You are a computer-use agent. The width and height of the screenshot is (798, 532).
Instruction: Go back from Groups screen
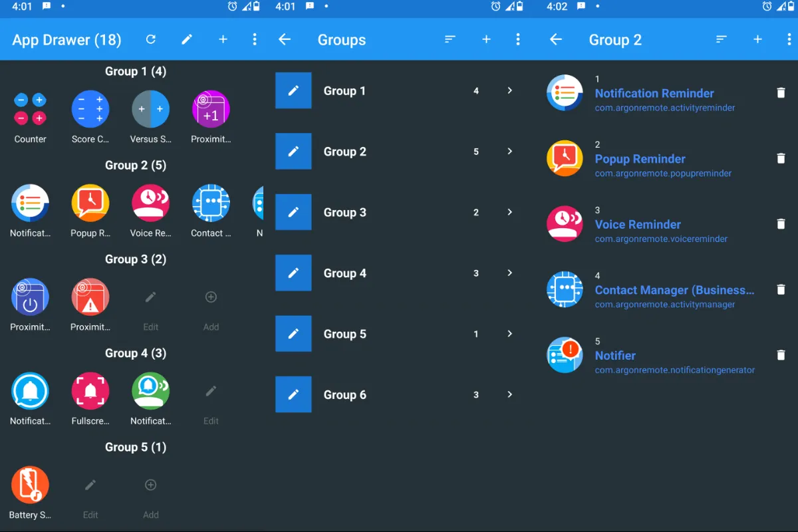pos(285,39)
